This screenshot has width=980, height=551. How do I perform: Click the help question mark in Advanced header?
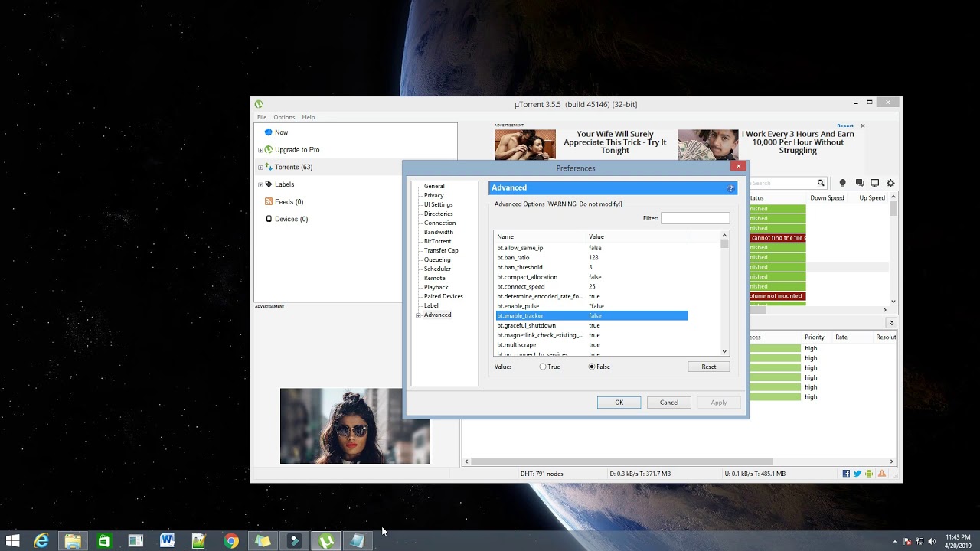[x=730, y=187]
